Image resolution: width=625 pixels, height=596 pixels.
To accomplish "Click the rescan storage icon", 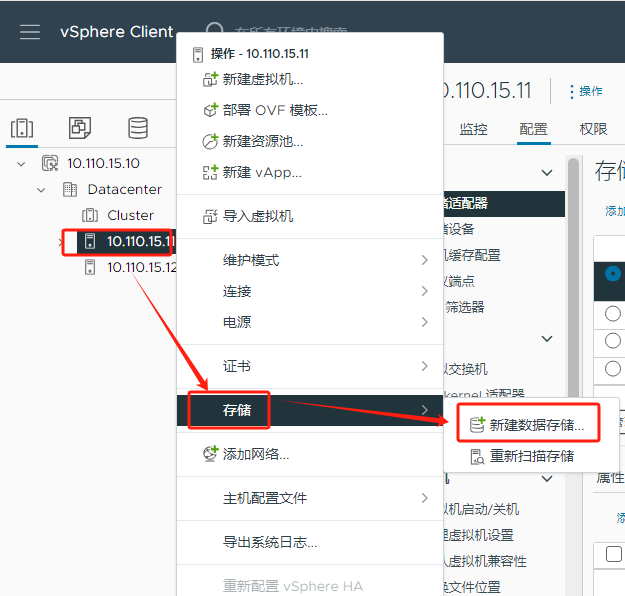I will (x=477, y=457).
